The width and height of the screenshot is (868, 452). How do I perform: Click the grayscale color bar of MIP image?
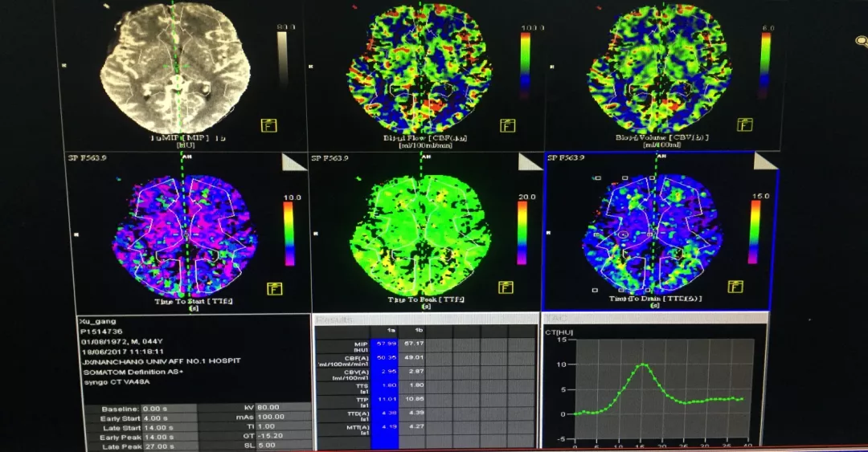pyautogui.click(x=282, y=58)
